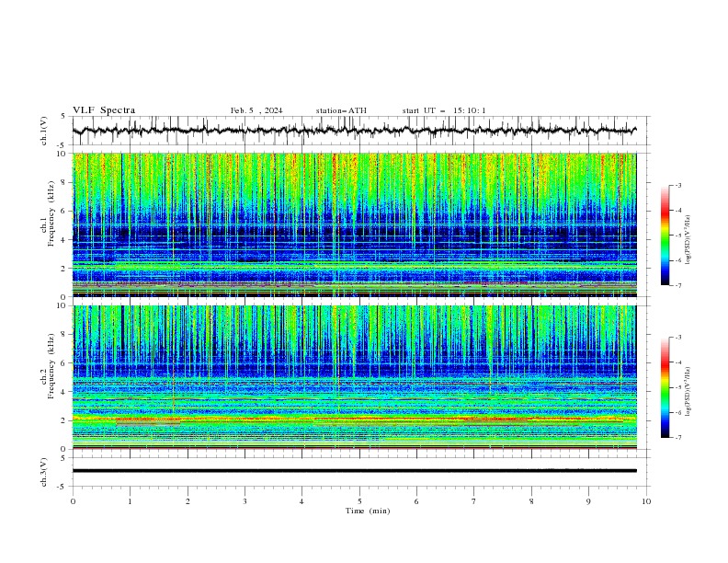Click the lower PSD color scale bar
The width and height of the screenshot is (728, 563).
coord(665,387)
